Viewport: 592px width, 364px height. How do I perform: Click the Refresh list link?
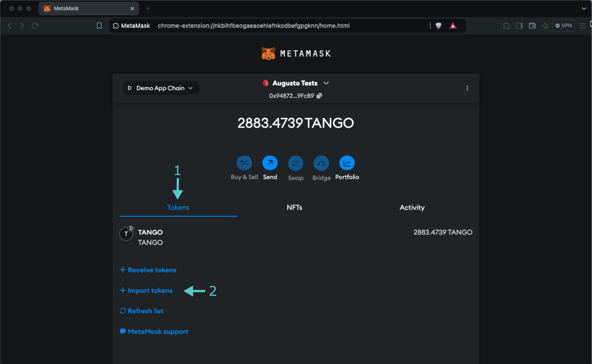pyautogui.click(x=141, y=311)
